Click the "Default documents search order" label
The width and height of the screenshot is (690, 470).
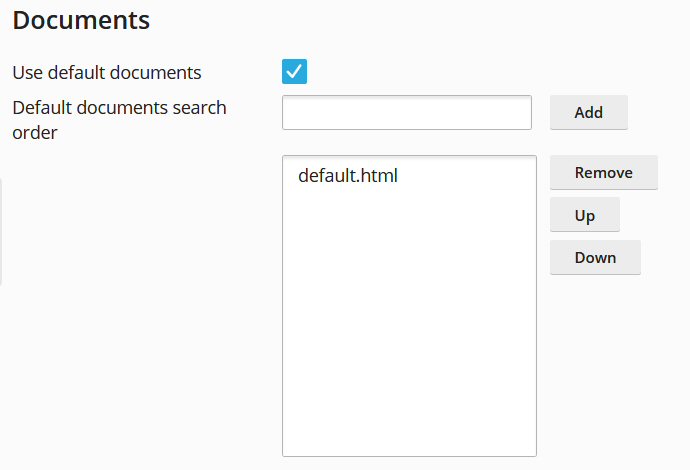pos(119,120)
